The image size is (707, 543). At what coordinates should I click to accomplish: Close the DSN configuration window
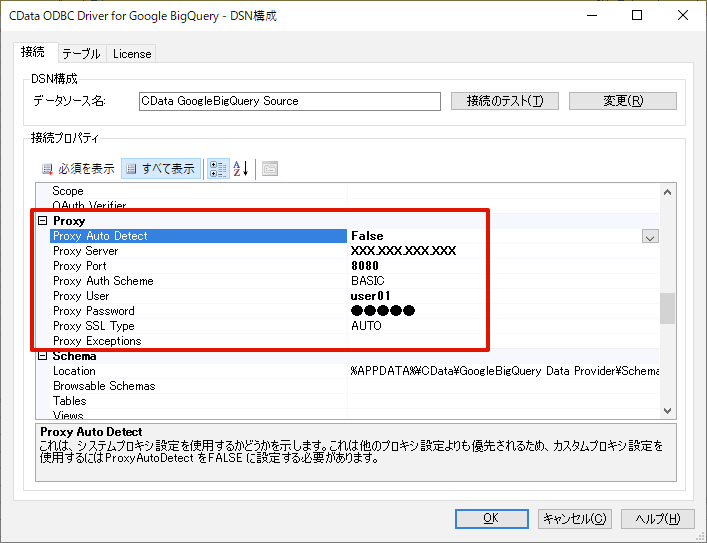coord(683,15)
